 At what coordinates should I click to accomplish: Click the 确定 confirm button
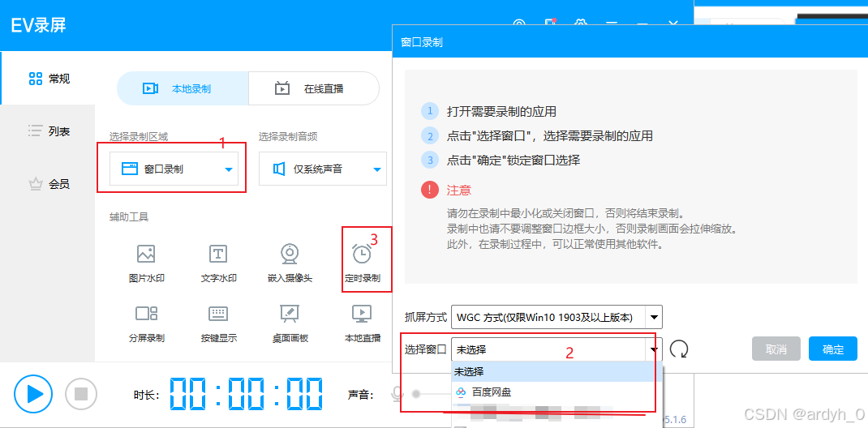[832, 349]
